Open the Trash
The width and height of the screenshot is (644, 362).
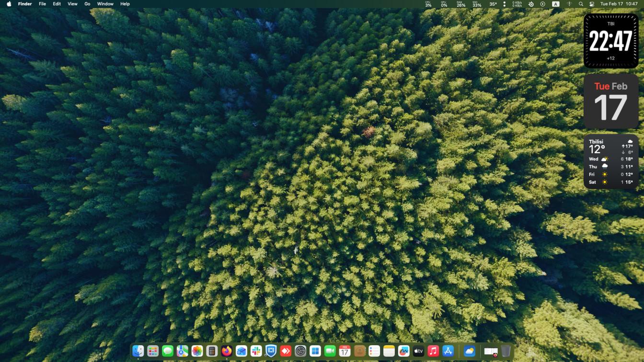coord(506,351)
